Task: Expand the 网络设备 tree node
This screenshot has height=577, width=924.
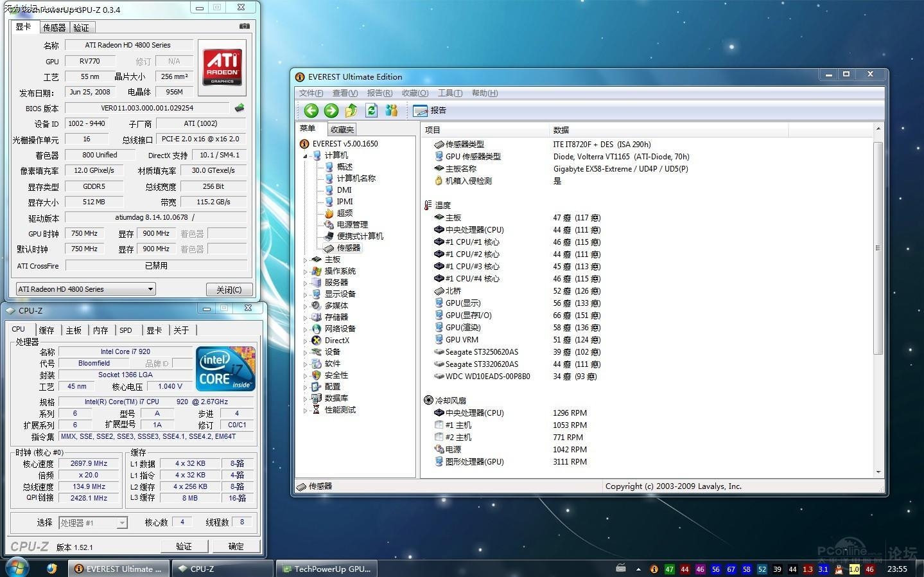Action: pos(306,330)
